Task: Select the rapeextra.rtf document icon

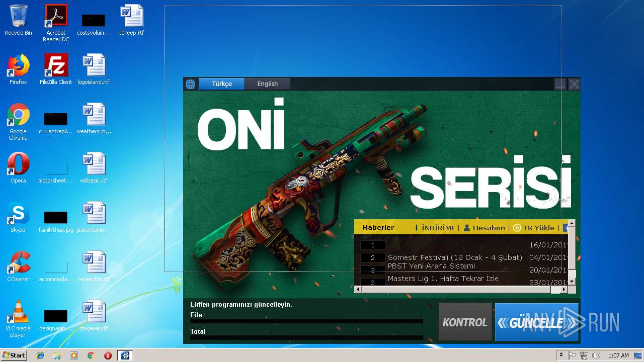Action: [x=94, y=266]
